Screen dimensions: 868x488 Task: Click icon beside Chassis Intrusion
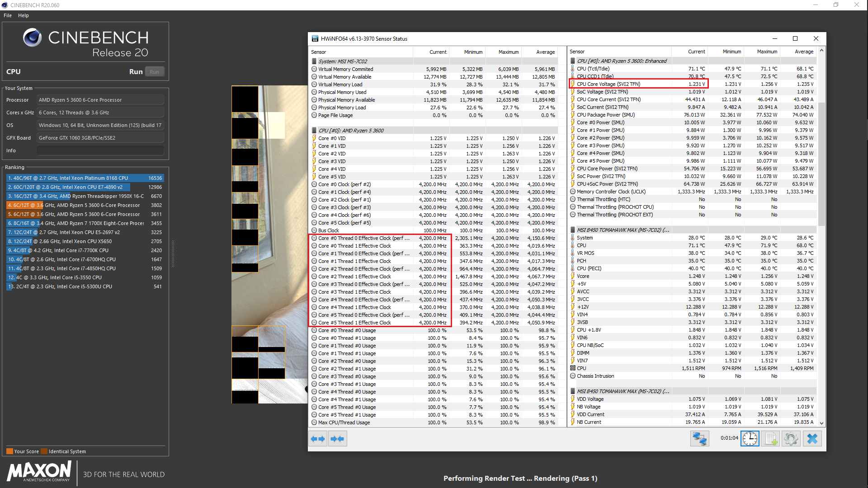[x=573, y=376]
